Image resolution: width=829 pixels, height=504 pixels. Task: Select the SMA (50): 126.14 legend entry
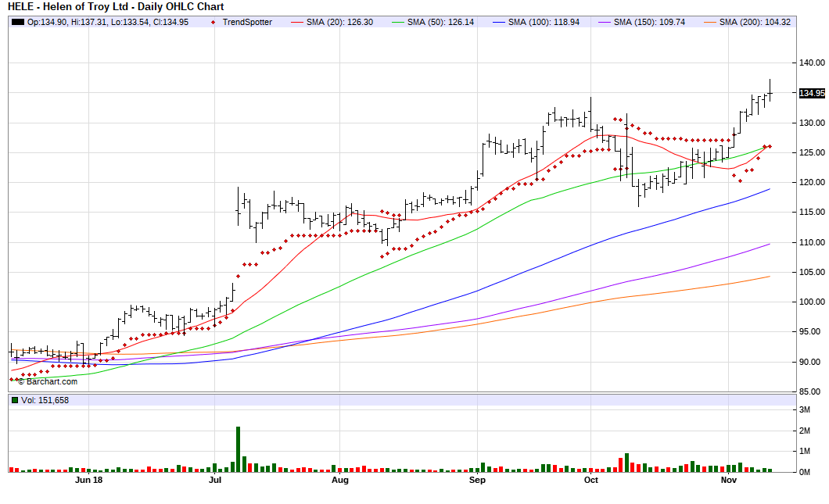click(x=440, y=22)
